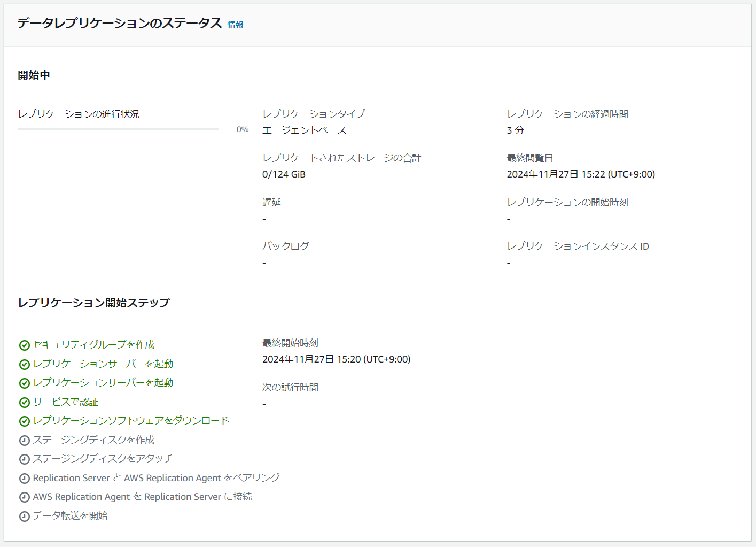The width and height of the screenshot is (756, 547).
Task: Click the clock icon beside データ転送を開始
Action: pyautogui.click(x=24, y=516)
